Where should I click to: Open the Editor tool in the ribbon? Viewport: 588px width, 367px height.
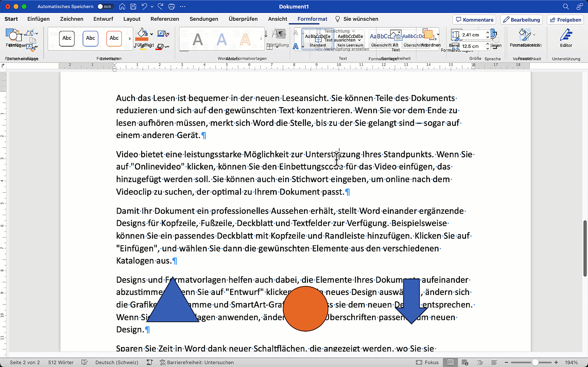(566, 38)
